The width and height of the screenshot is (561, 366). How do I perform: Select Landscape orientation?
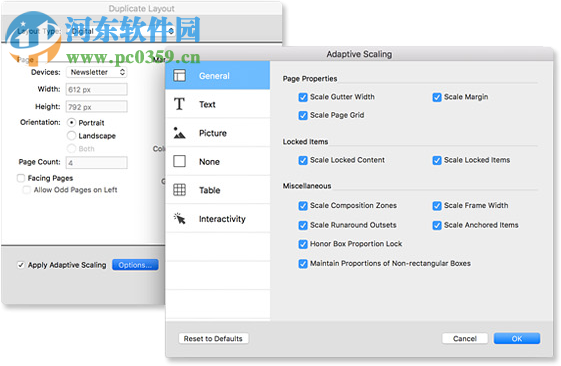pyautogui.click(x=72, y=136)
